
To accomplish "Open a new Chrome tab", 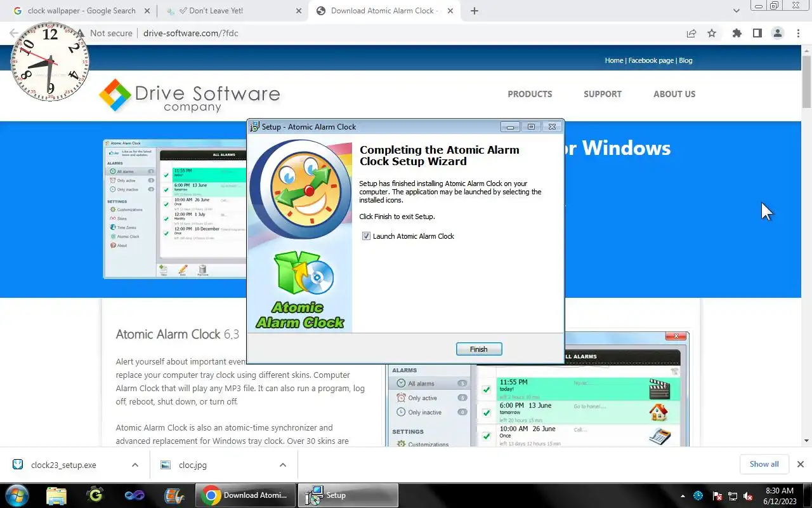I will click(474, 11).
